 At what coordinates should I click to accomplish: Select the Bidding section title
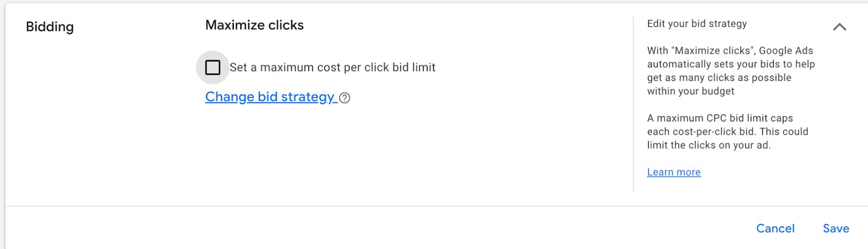point(50,27)
